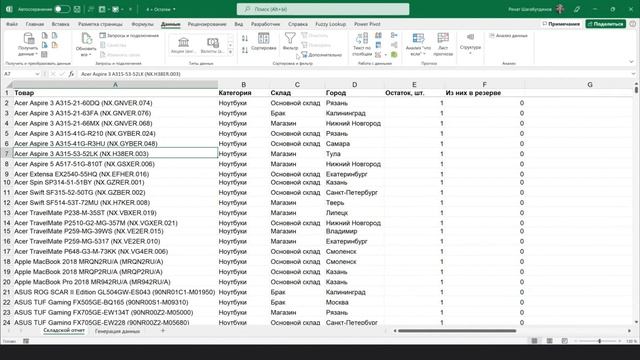
Task: Click the Search (Поиск) box
Action: 323,9
